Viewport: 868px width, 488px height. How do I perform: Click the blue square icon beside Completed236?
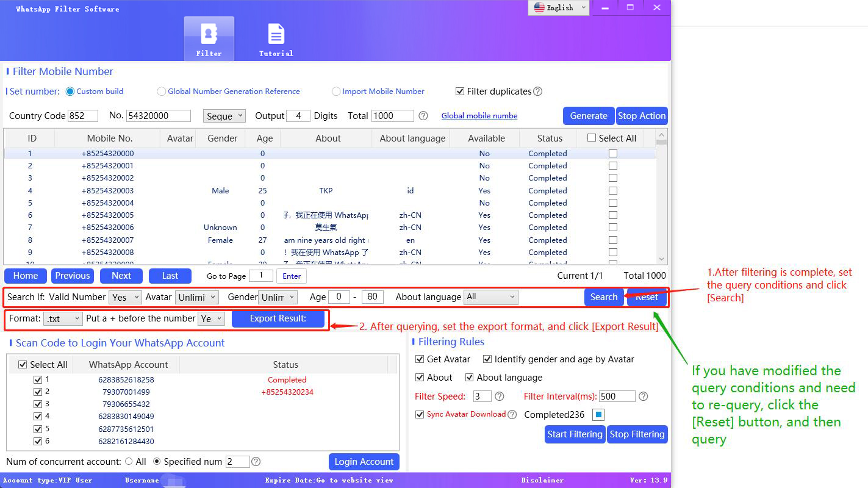coord(598,415)
